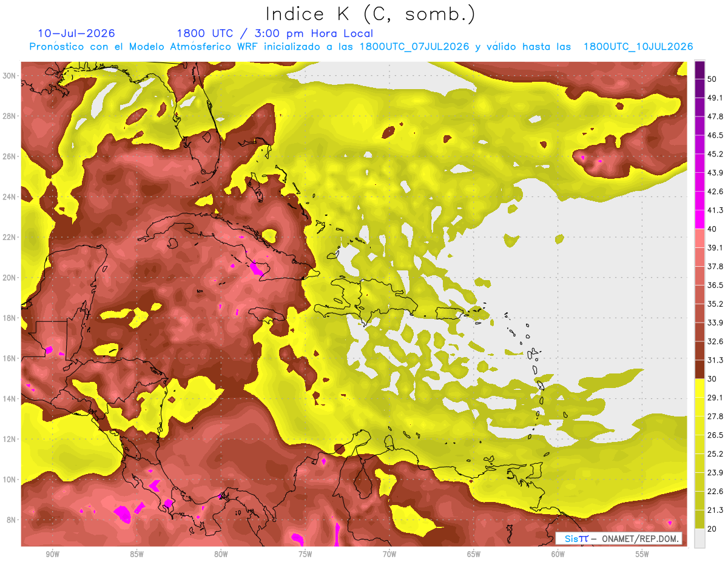Click the '26.5' value on the color scale

click(715, 435)
